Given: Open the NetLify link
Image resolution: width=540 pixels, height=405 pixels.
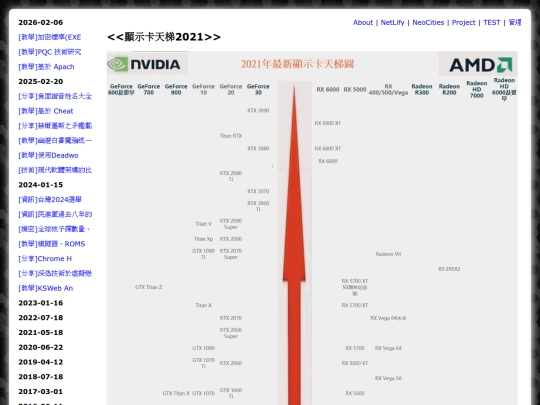Looking at the screenshot, I should (392, 22).
